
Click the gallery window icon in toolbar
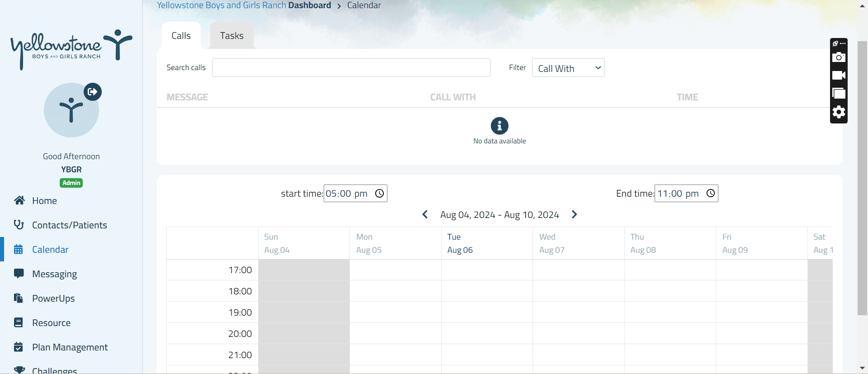(x=839, y=94)
